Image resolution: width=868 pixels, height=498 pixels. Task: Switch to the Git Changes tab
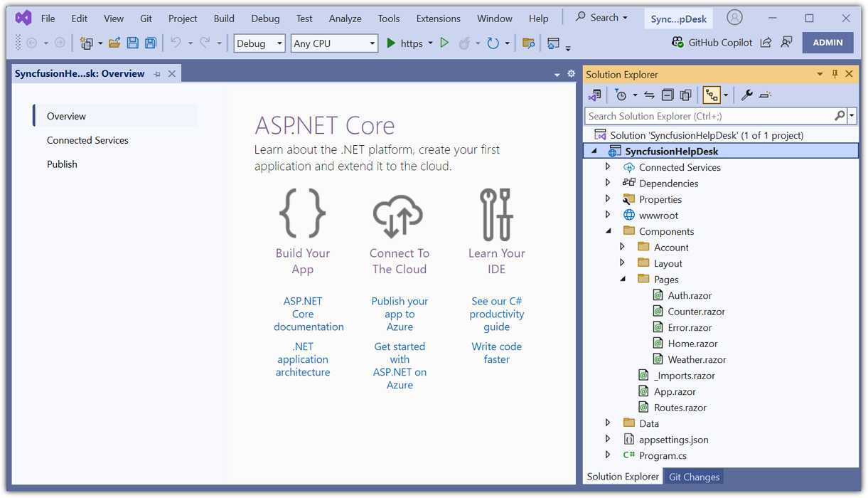pyautogui.click(x=694, y=477)
